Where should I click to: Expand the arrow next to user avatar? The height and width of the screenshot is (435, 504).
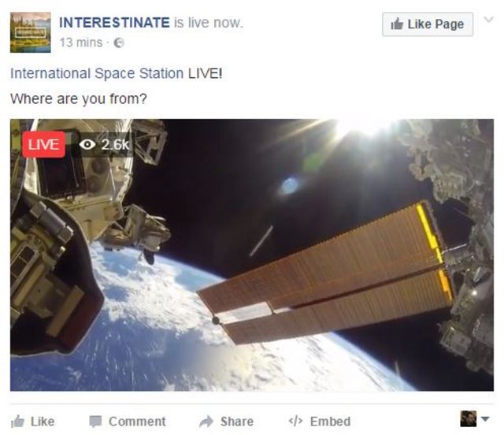pos(485,419)
